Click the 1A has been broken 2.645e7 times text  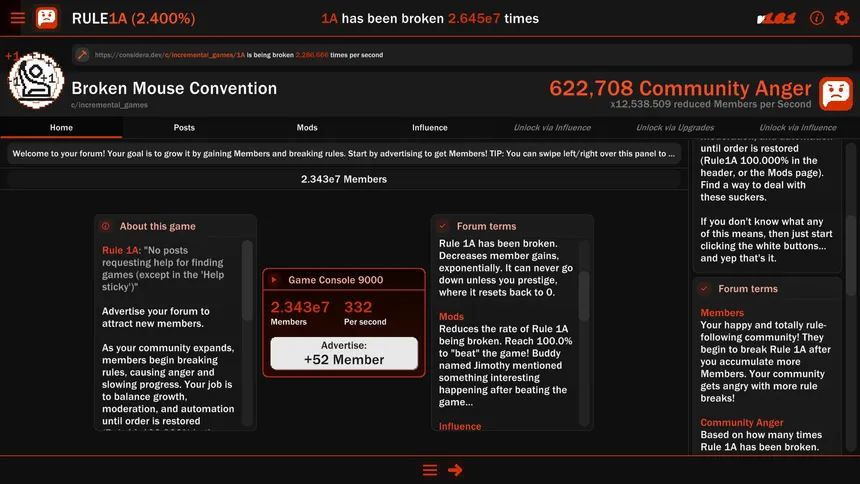click(x=430, y=19)
